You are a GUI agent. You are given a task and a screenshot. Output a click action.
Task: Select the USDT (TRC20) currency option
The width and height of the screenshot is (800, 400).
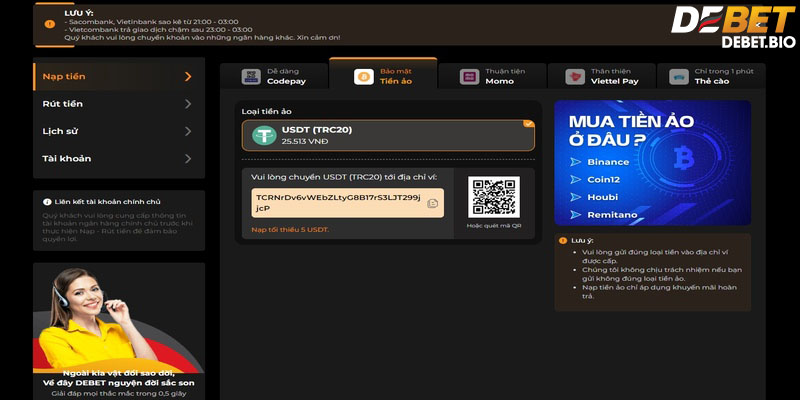388,135
